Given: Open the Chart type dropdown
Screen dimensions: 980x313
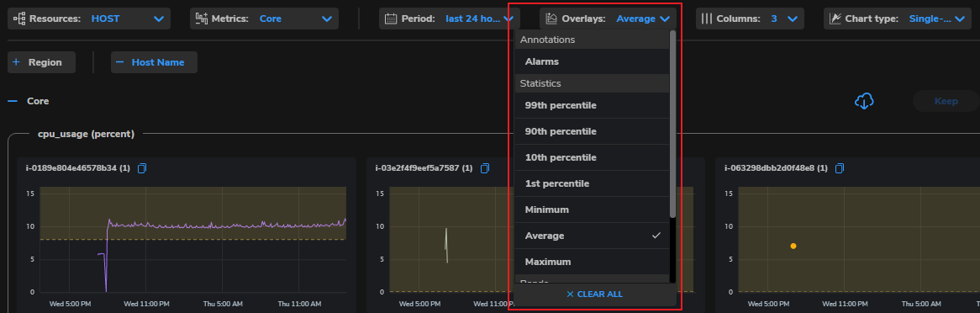Looking at the screenshot, I should click(898, 19).
